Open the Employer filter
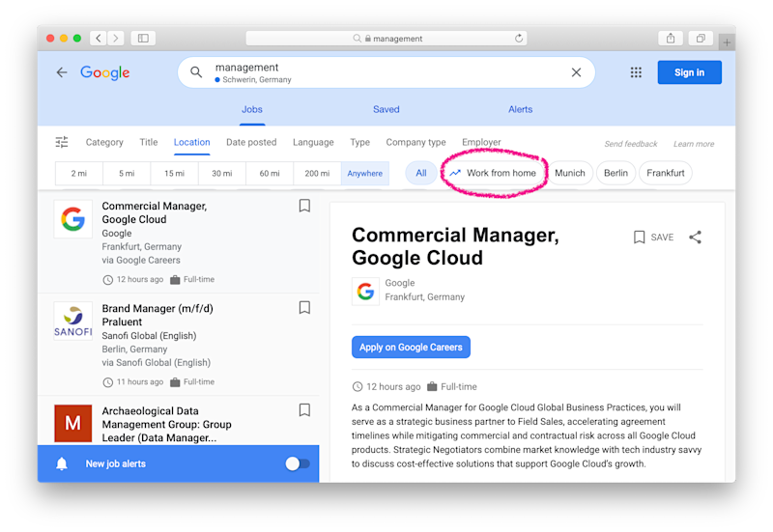Screen dimensions: 773x532 481,142
